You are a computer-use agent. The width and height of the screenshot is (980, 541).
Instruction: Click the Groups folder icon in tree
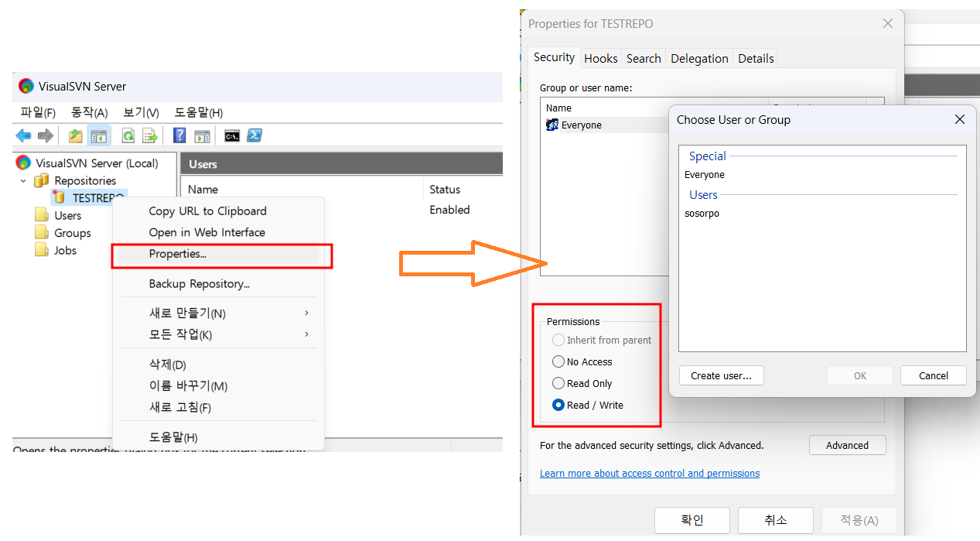42,233
